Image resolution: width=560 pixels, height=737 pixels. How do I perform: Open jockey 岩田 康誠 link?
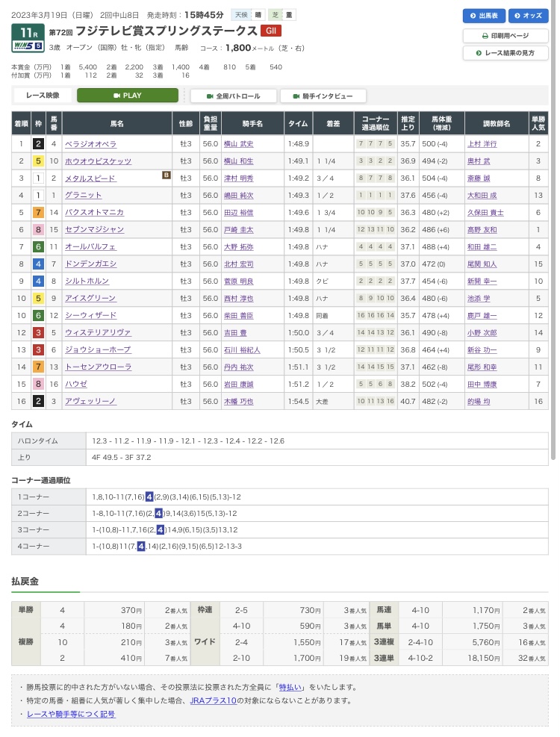pyautogui.click(x=239, y=384)
